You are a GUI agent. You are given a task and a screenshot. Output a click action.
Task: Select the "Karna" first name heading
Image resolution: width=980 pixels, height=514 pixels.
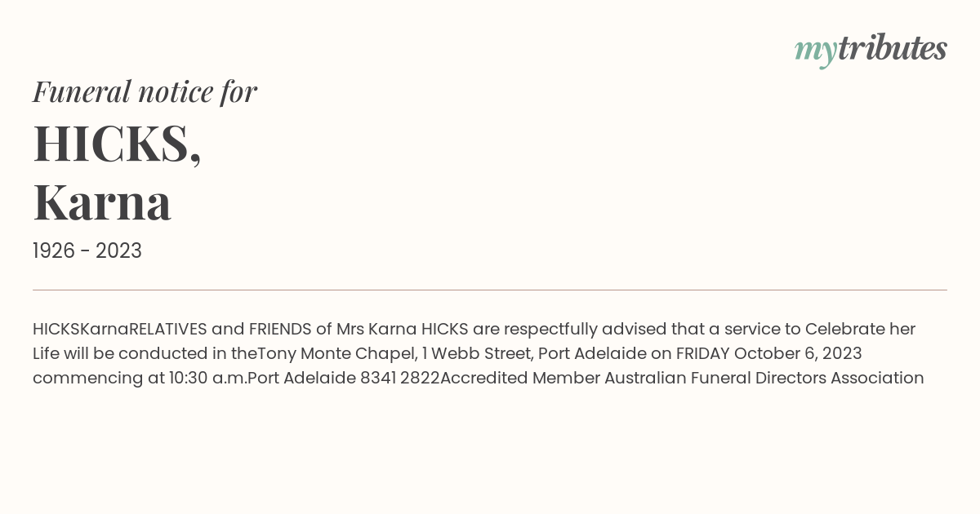(x=102, y=202)
